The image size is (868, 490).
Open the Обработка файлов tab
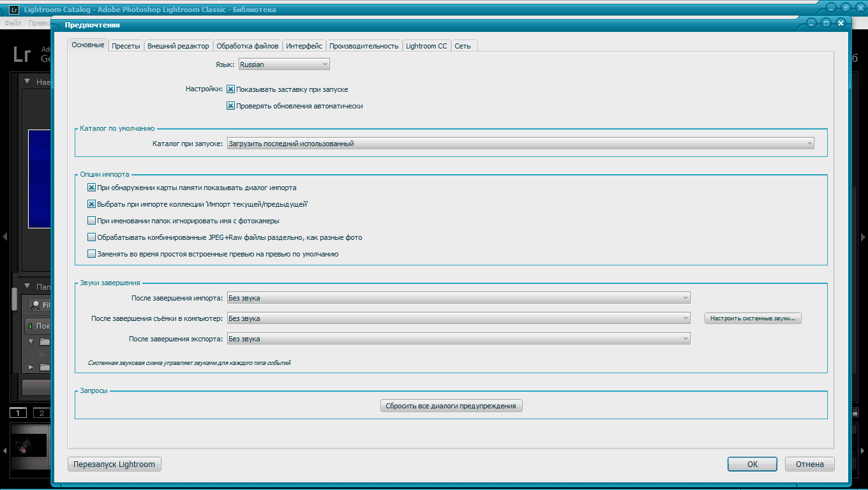click(248, 46)
